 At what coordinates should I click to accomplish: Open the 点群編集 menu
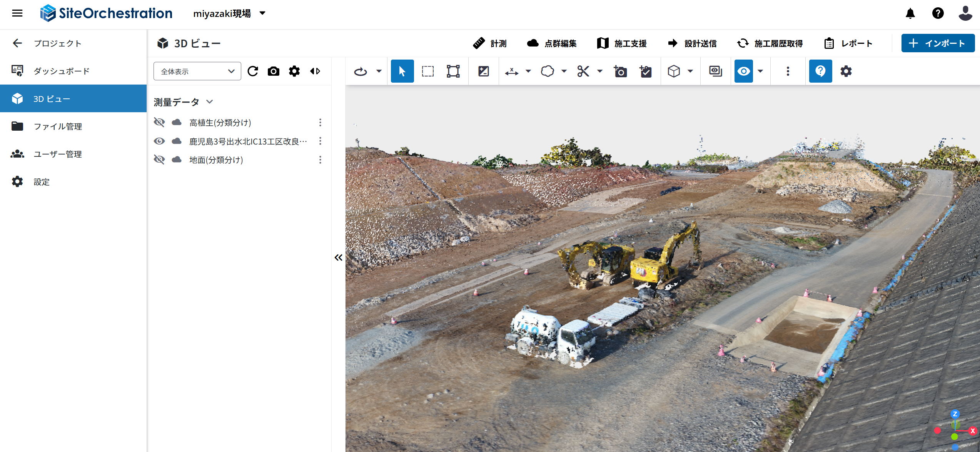[x=552, y=43]
